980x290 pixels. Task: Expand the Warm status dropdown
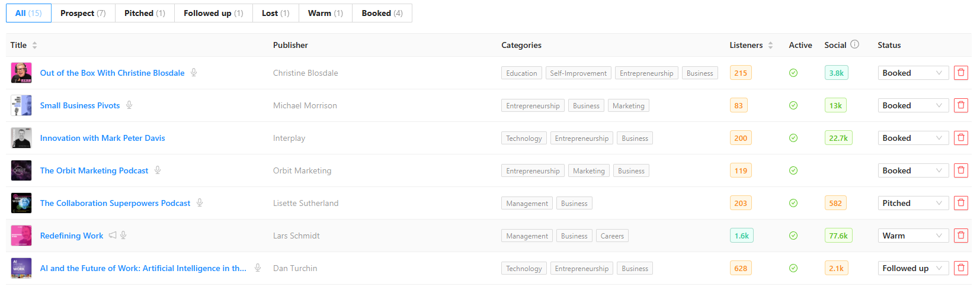click(x=913, y=236)
